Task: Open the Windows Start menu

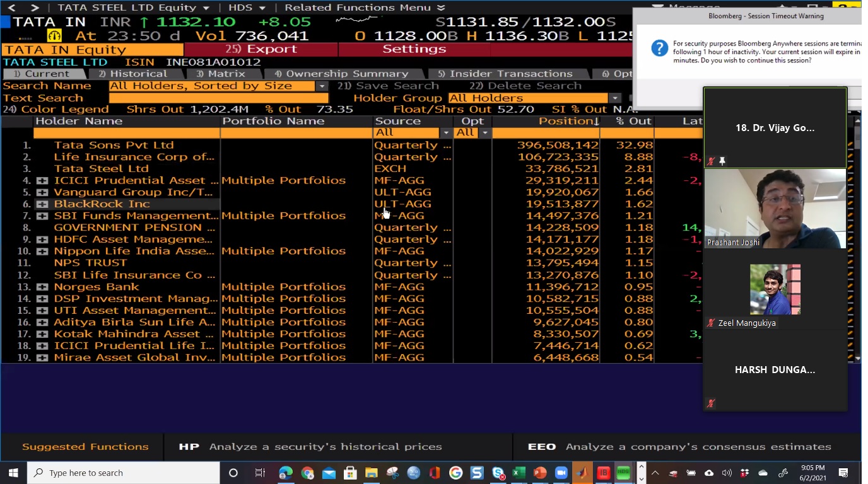Action: click(x=13, y=473)
